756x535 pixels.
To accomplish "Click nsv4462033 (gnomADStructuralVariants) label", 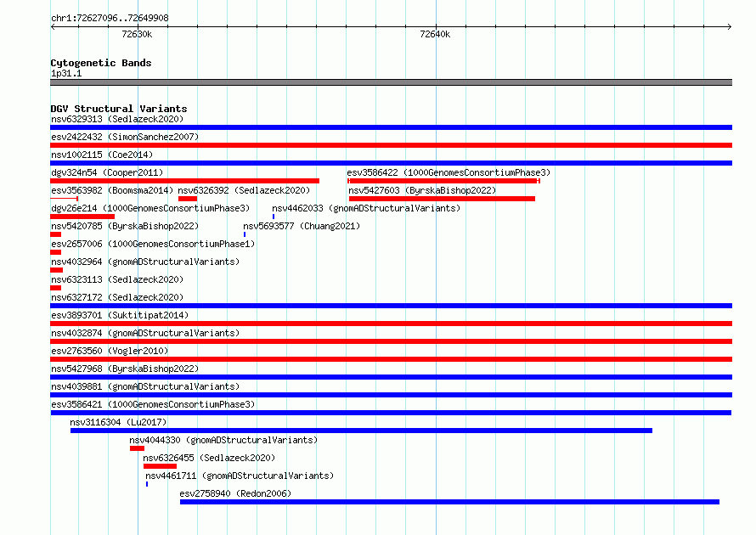I will (366, 208).
